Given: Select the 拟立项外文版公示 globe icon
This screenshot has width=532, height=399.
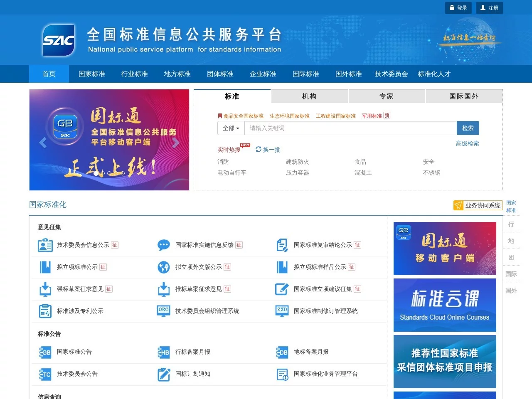Looking at the screenshot, I should 163,267.
